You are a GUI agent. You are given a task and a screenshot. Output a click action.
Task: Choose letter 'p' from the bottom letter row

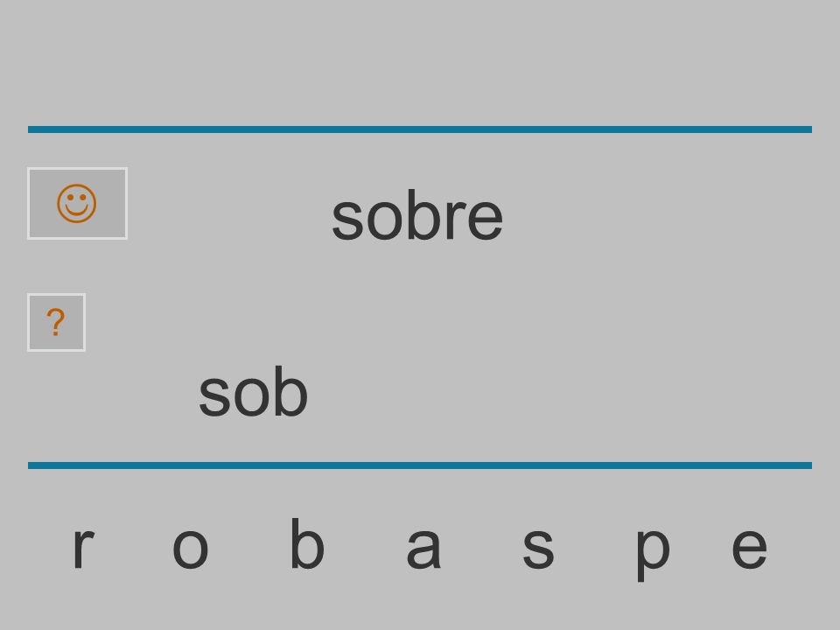(653, 554)
